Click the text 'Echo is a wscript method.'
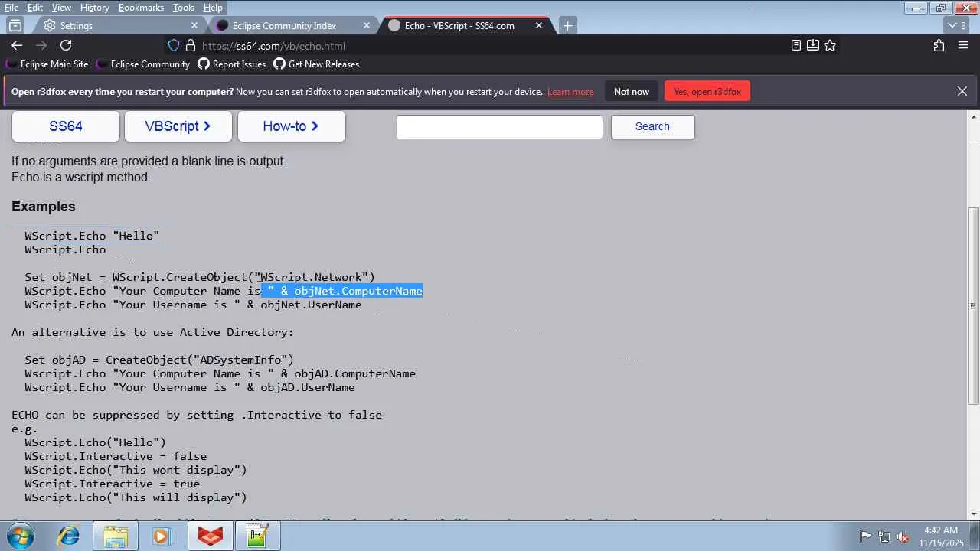This screenshot has width=980, height=551. 81,178
